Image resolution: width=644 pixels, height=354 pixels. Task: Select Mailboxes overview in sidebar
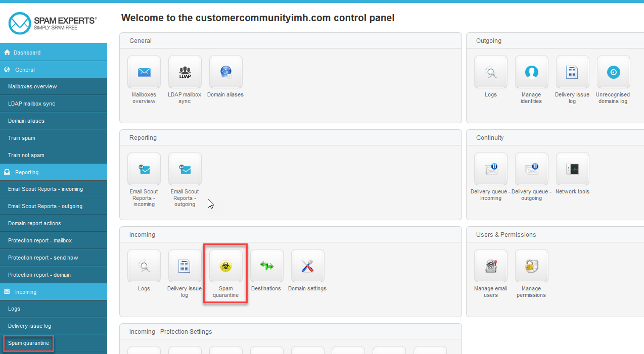coord(54,86)
